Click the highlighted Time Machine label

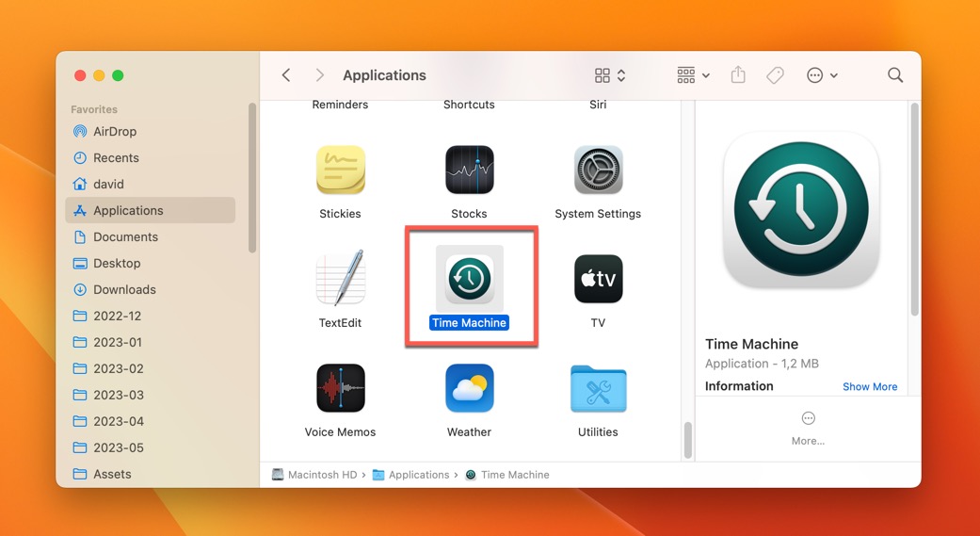coord(470,323)
